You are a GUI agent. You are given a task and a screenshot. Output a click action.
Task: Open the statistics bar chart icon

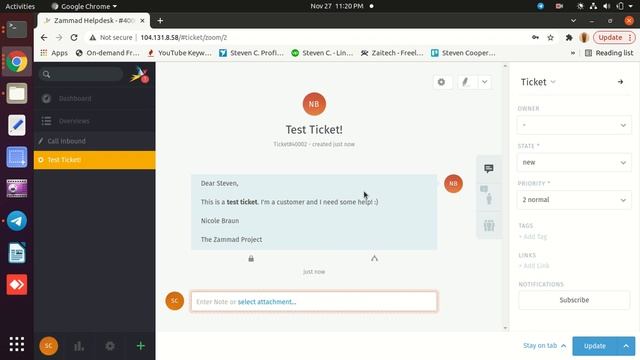(79, 346)
